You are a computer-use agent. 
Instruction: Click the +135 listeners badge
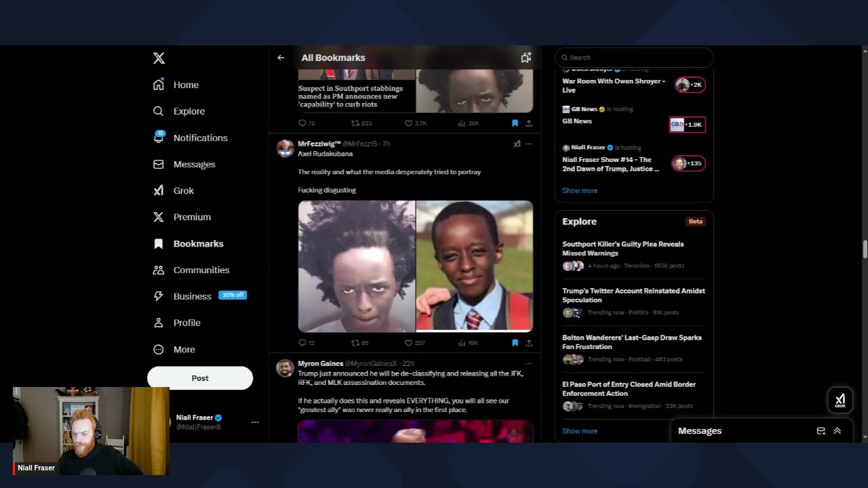pos(688,163)
